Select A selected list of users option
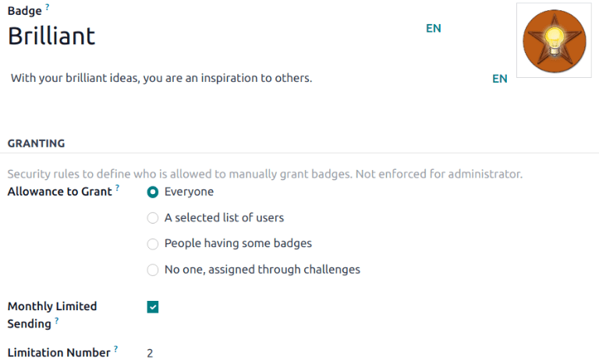The width and height of the screenshot is (599, 364). [153, 218]
